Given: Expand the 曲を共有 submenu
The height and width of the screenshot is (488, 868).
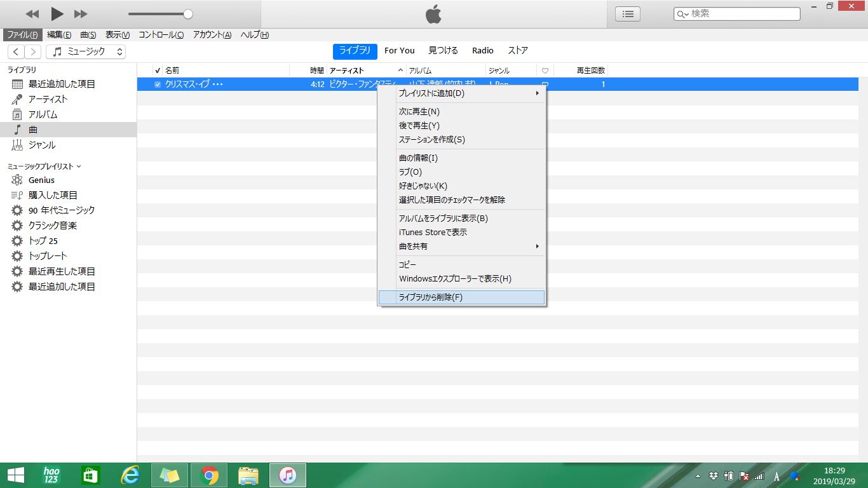Looking at the screenshot, I should coord(462,247).
